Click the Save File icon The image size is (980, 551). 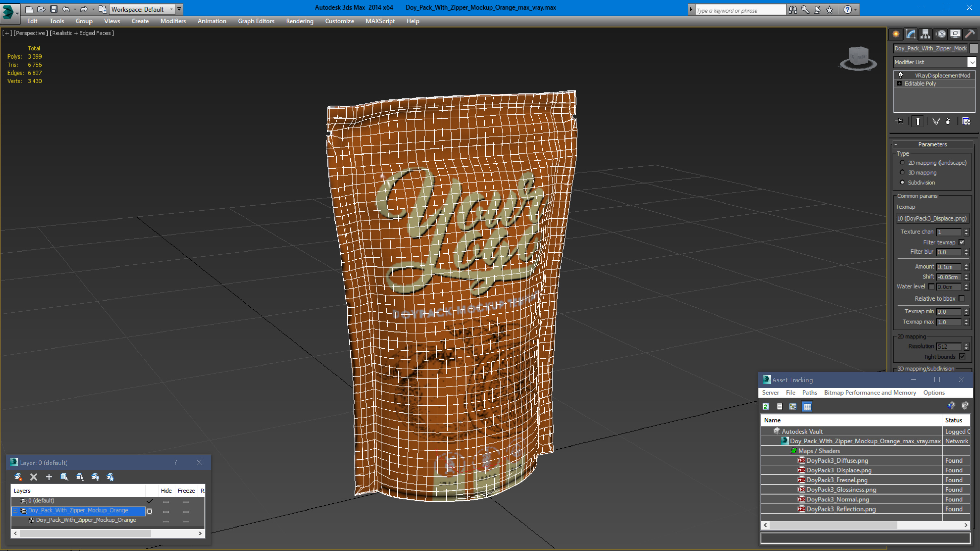[x=54, y=9]
